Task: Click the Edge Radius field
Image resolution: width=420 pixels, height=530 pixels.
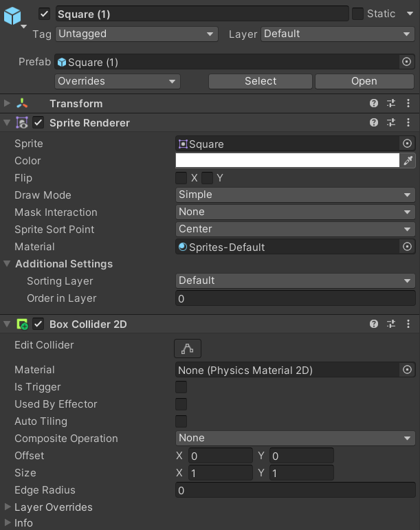Action: (x=296, y=490)
